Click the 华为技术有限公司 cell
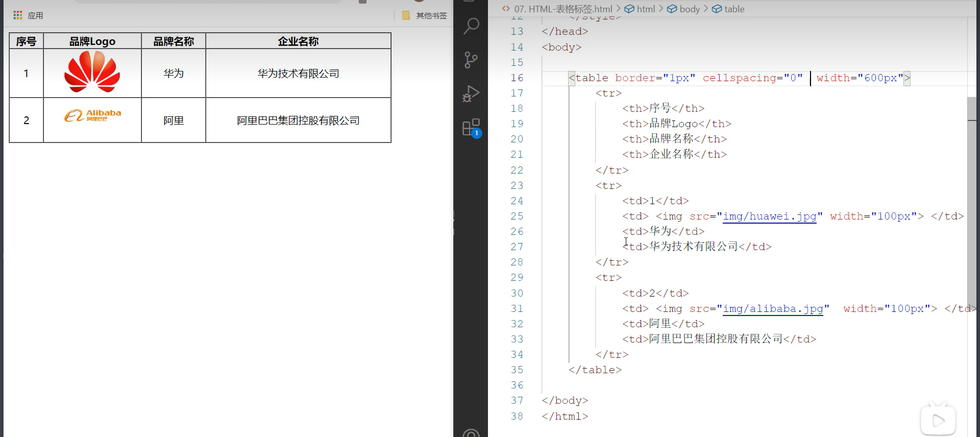 pos(298,74)
